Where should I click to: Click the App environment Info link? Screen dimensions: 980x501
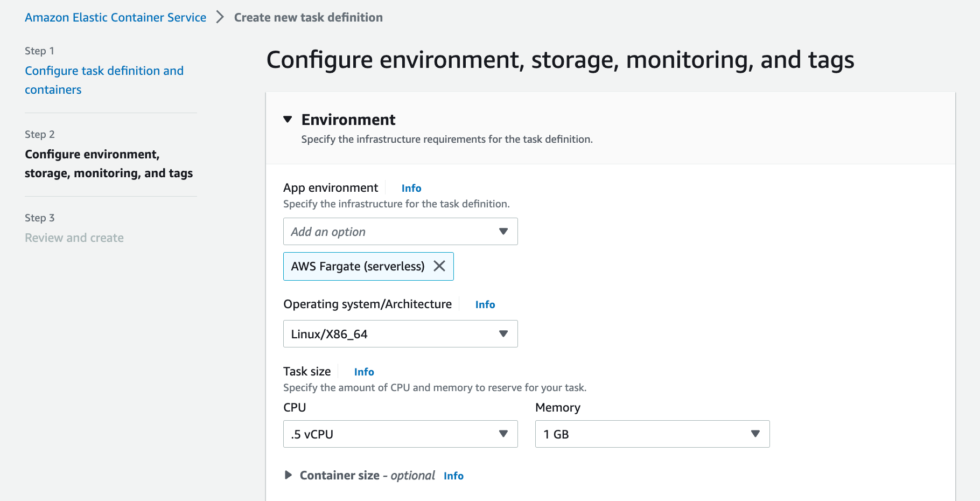point(411,187)
